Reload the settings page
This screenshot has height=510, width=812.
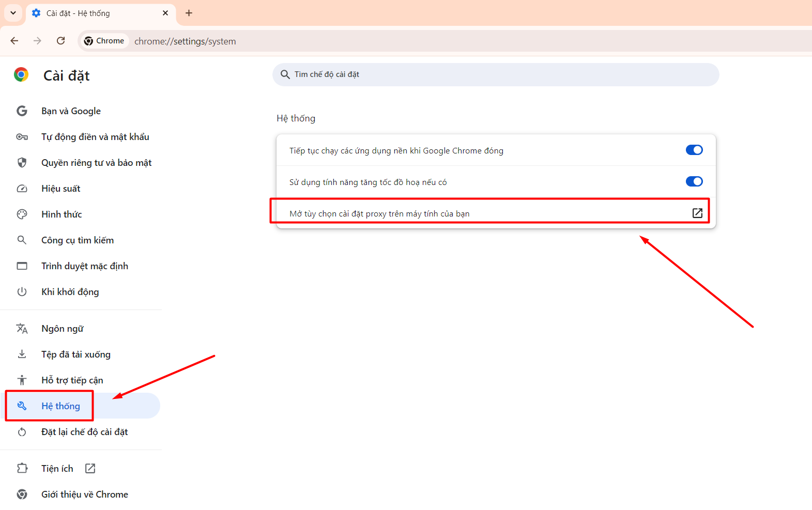click(60, 41)
